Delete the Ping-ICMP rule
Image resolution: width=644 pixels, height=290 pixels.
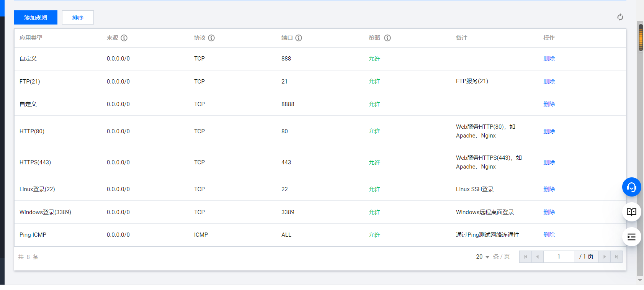pos(549,235)
